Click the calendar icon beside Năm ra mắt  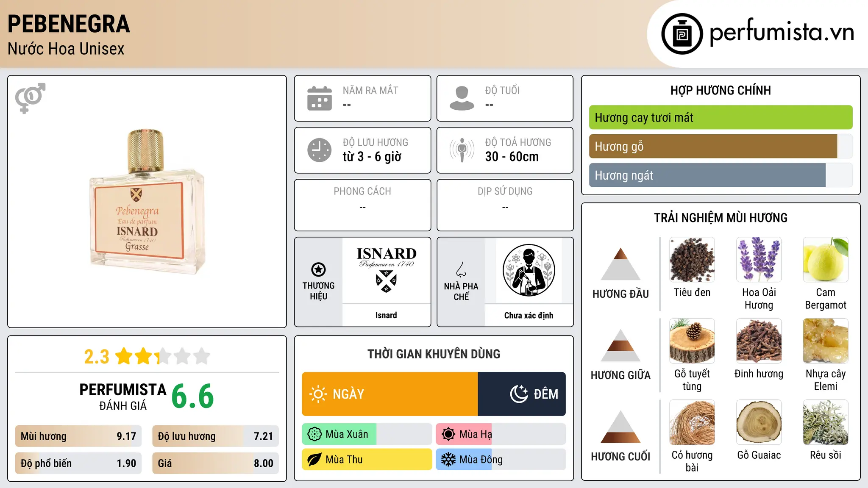(x=320, y=98)
